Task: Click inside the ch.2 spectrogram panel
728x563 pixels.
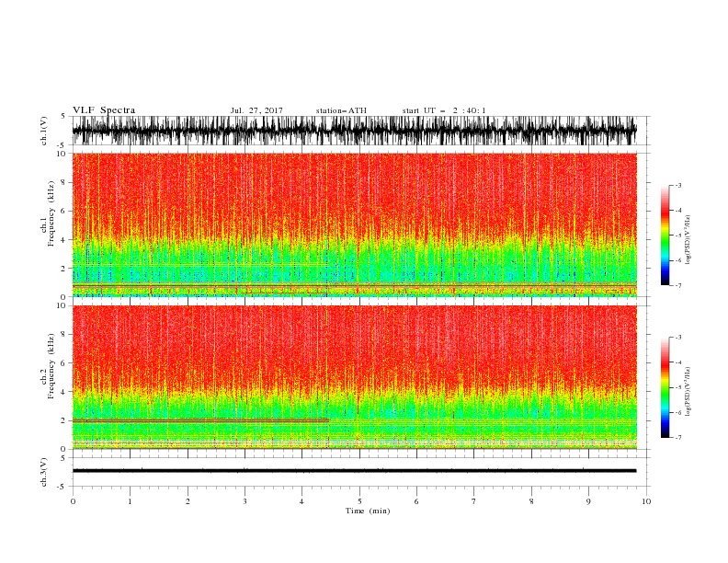Action: click(x=354, y=377)
